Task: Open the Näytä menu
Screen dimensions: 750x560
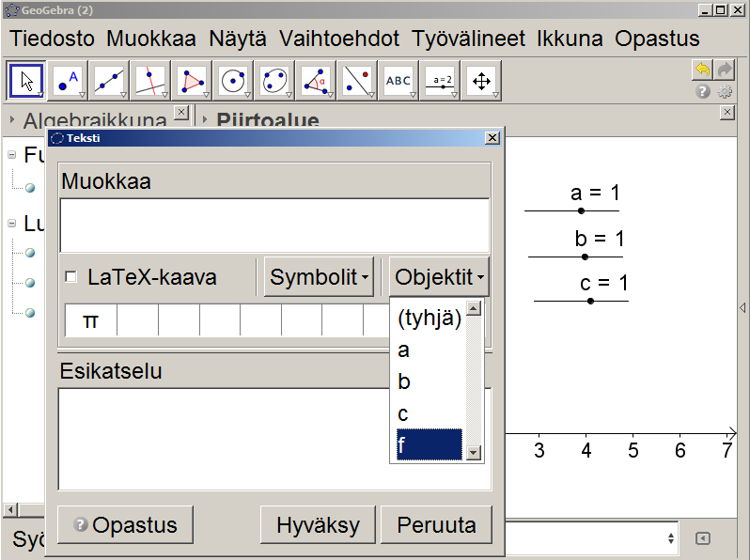Action: (238, 39)
